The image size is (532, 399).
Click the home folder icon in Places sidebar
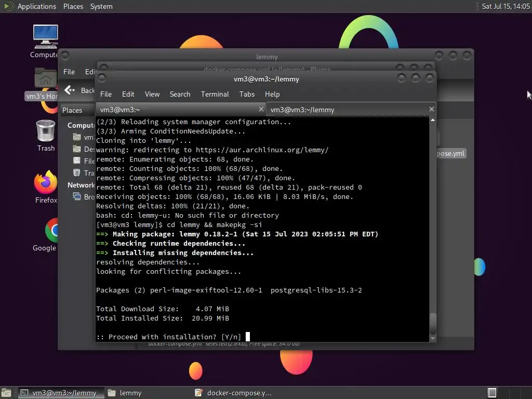[77, 137]
